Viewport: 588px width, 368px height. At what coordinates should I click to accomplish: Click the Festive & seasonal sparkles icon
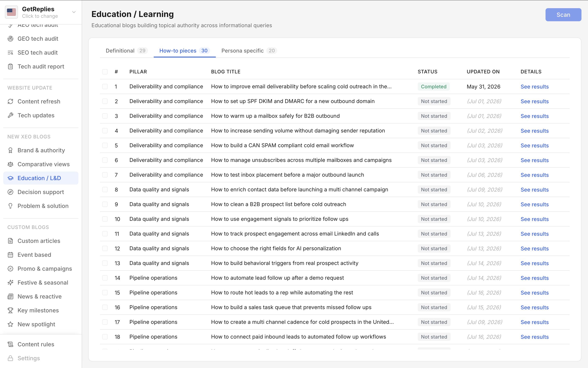point(10,283)
